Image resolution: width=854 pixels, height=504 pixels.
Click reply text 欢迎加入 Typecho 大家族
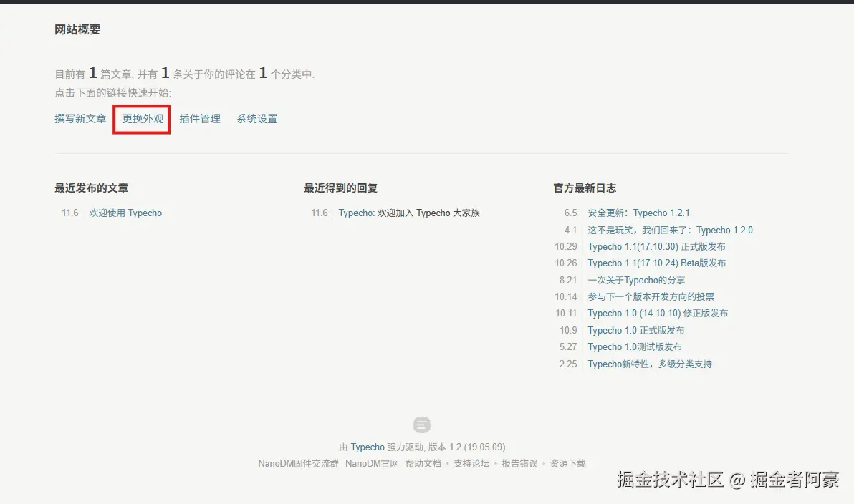click(x=428, y=213)
